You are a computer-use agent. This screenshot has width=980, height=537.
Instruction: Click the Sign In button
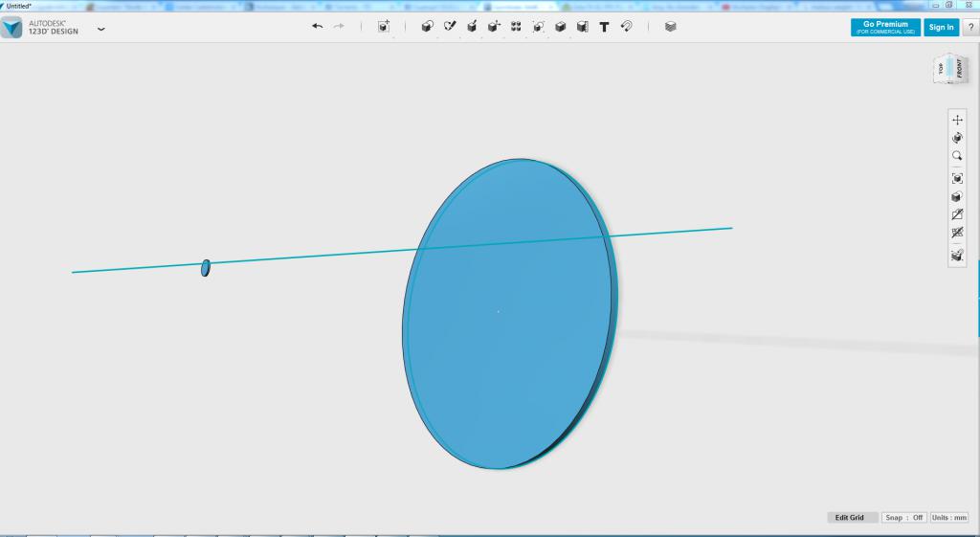pos(941,27)
